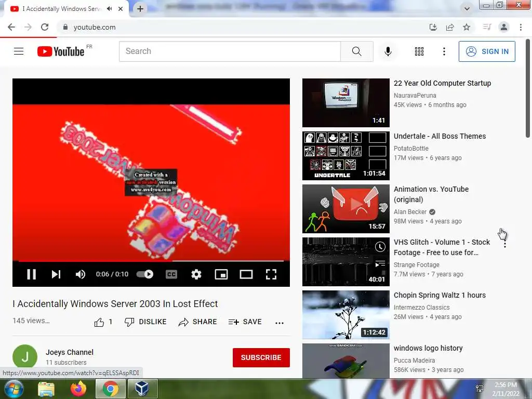Go to YouTube home logo

(x=61, y=51)
